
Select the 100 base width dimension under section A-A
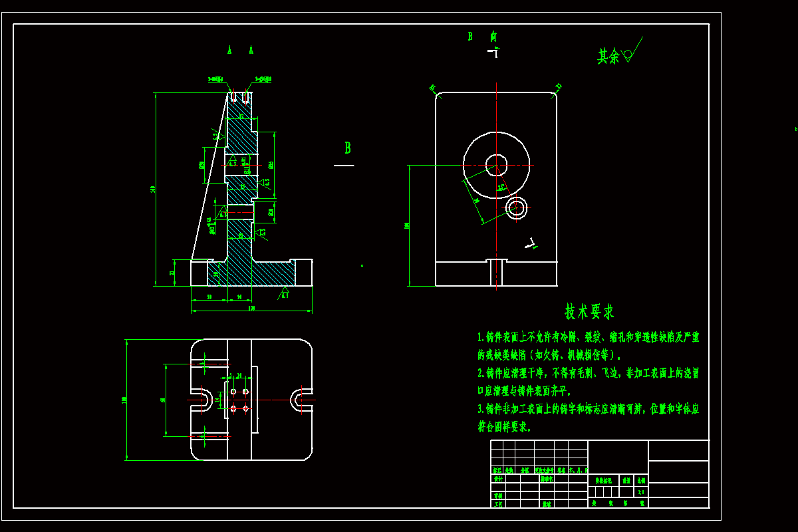tap(251, 309)
